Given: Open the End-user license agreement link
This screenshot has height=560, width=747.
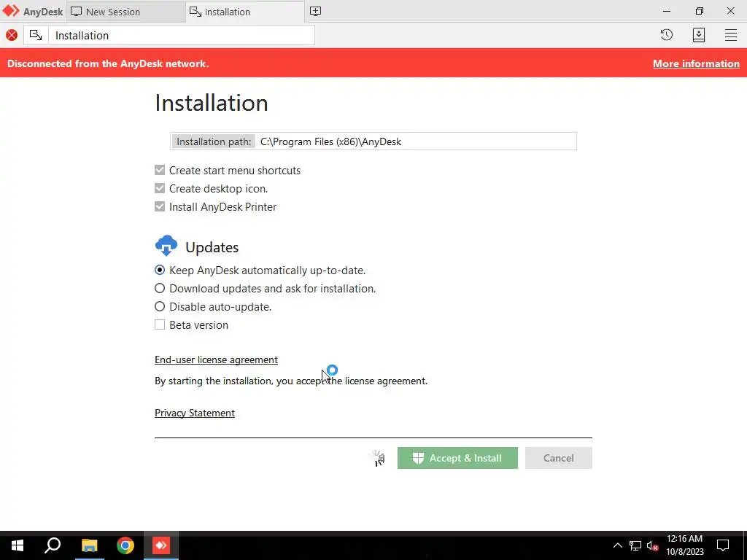Looking at the screenshot, I should 216,359.
